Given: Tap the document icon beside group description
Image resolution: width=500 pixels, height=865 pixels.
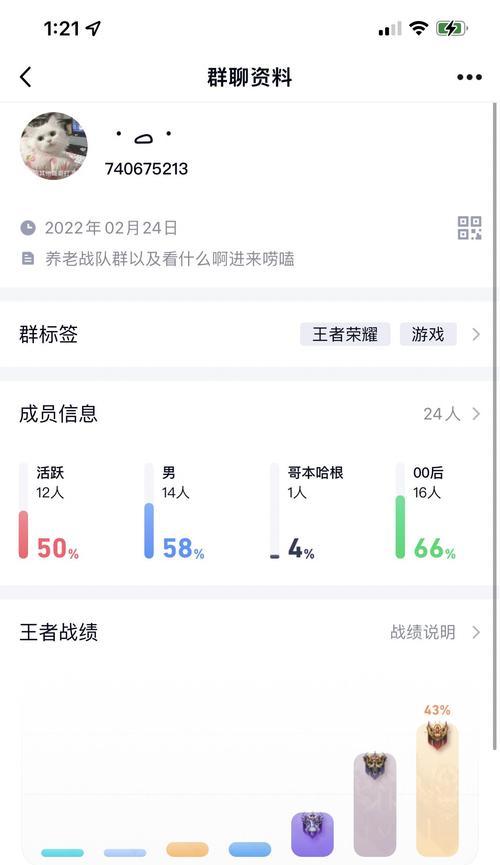Looking at the screenshot, I should (28, 258).
